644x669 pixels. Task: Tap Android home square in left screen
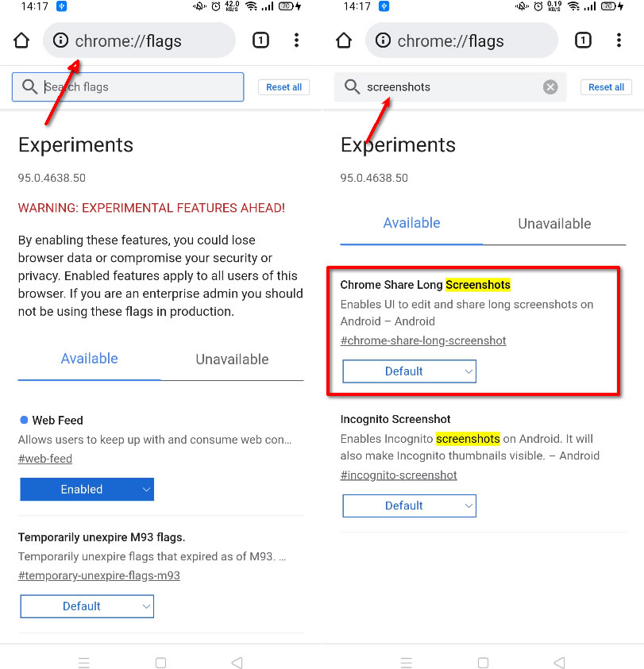160,663
